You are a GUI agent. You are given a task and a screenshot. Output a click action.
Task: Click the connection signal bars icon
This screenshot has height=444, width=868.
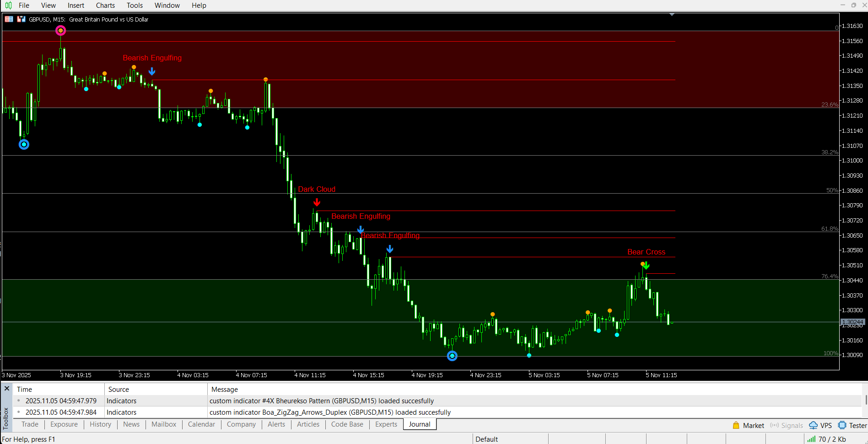(x=811, y=439)
